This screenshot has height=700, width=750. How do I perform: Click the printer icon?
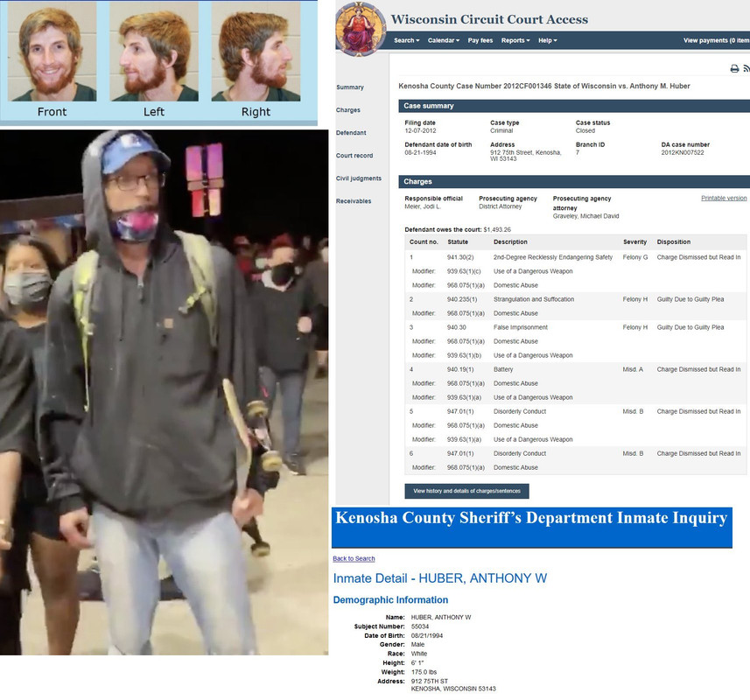[x=734, y=69]
